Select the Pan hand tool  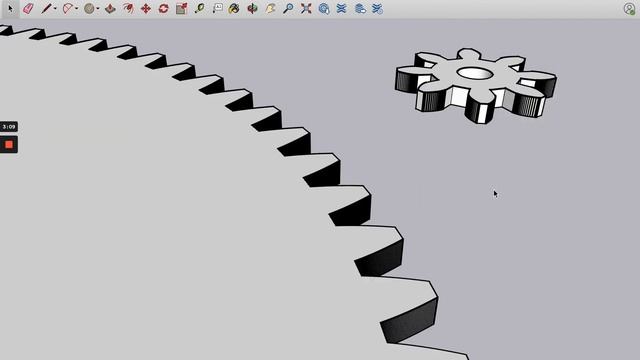point(270,9)
